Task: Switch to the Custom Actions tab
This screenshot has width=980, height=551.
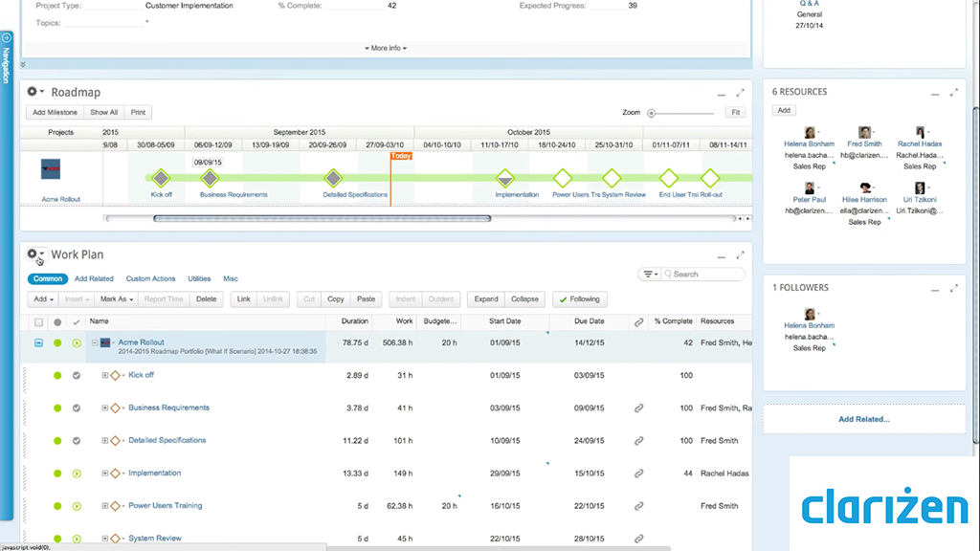Action: (x=150, y=278)
